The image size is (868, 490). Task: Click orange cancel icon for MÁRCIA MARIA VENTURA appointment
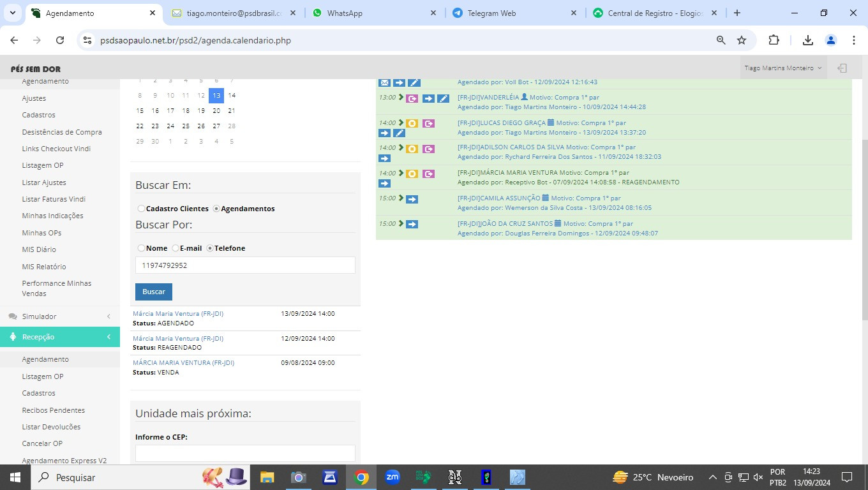tap(412, 174)
